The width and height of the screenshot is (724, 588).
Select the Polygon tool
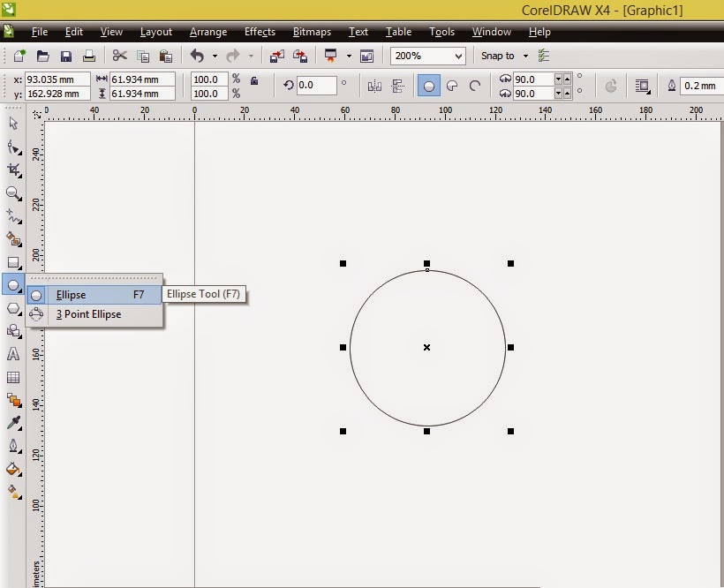click(x=14, y=308)
